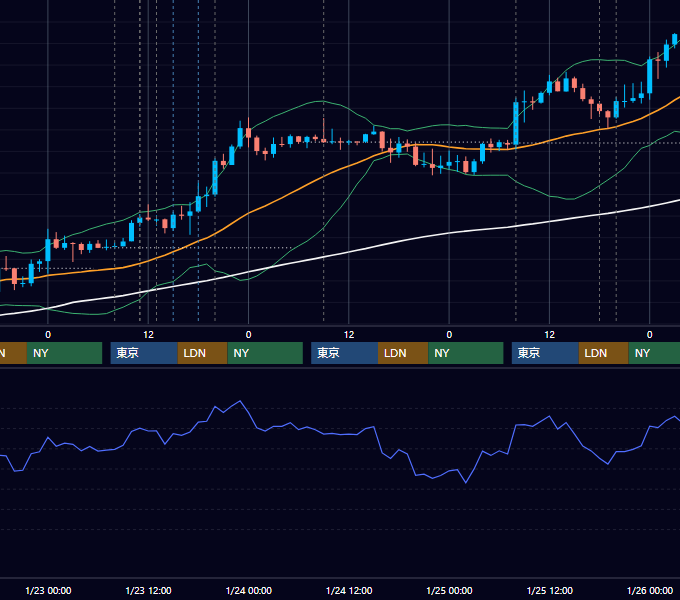Click the second 東京 session block from the left
Viewport: 680px width, 600px height.
(344, 353)
